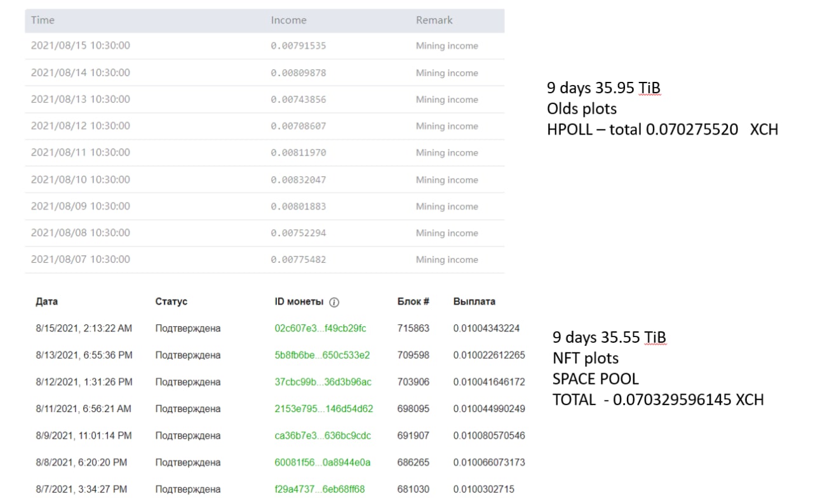Click the Статус column header
This screenshot has height=504, width=813.
coord(171,302)
